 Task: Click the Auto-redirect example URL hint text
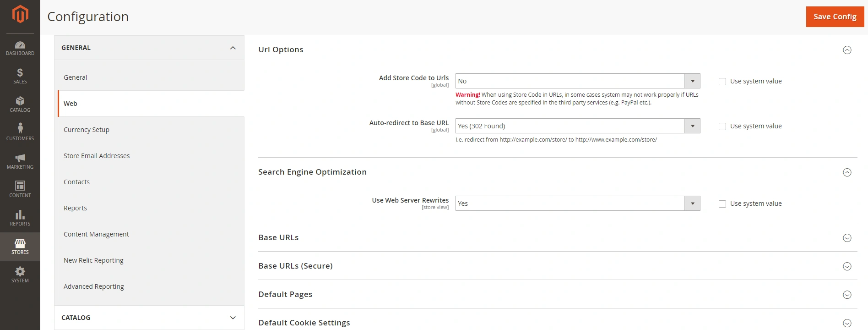[556, 140]
